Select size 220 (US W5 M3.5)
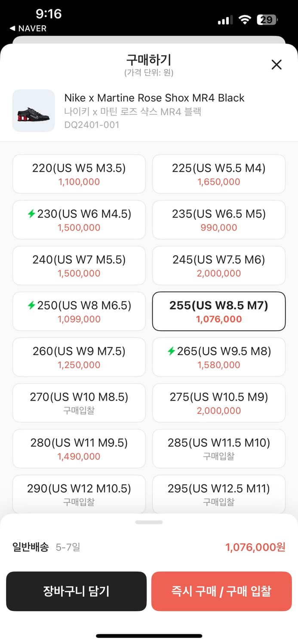 click(x=79, y=174)
